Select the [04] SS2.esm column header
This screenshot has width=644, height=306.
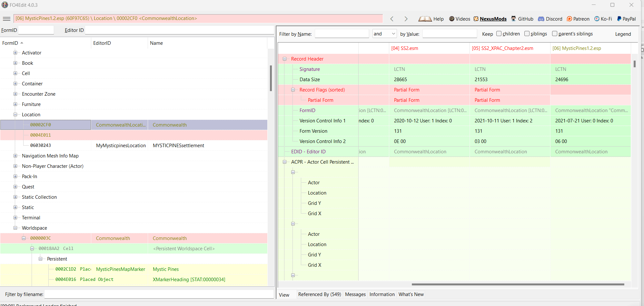(429, 48)
